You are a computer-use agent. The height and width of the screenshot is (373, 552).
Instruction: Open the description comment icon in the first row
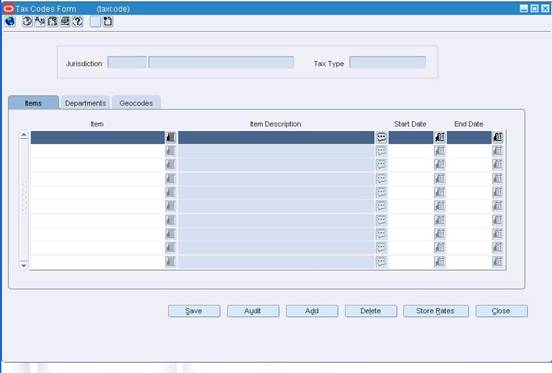pos(381,137)
